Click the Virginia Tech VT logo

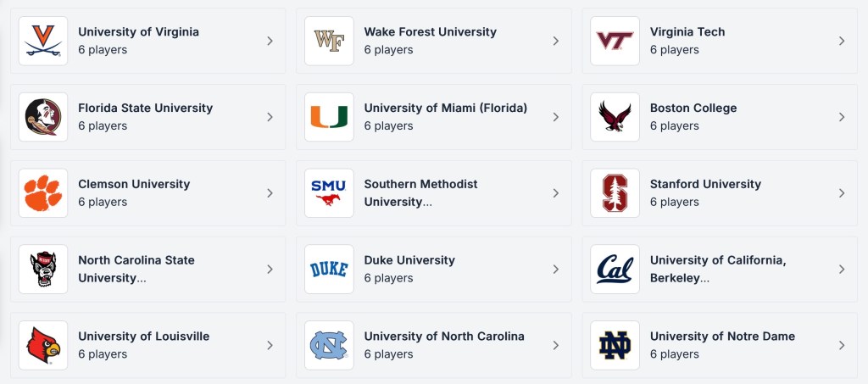[615, 41]
